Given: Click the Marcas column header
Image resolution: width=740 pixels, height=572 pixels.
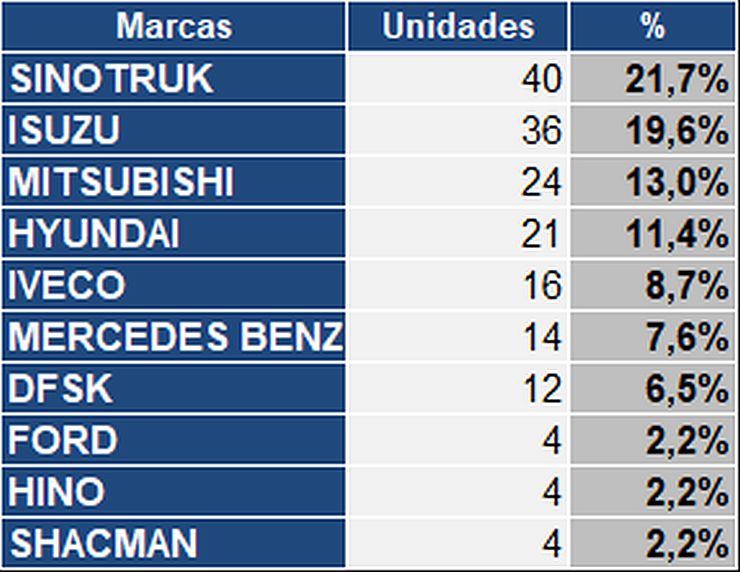Looking at the screenshot, I should (174, 27).
